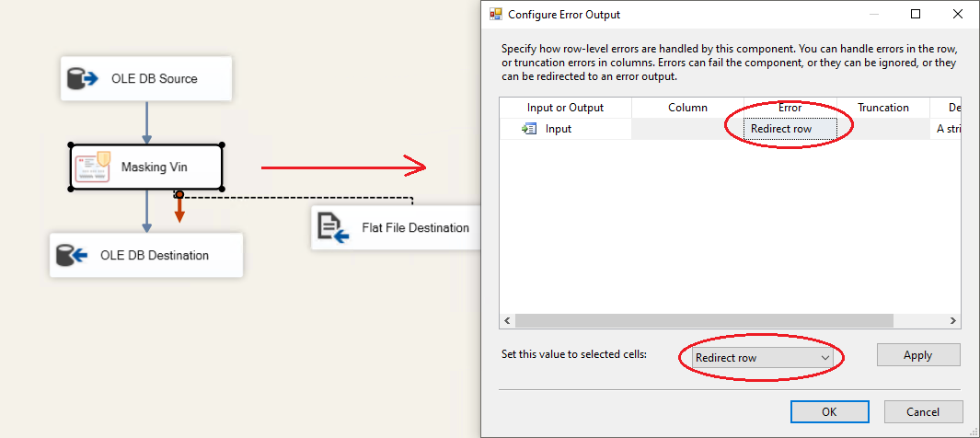Image resolution: width=980 pixels, height=438 pixels.
Task: Click the OLE DB Destination database icon
Action: 72,255
